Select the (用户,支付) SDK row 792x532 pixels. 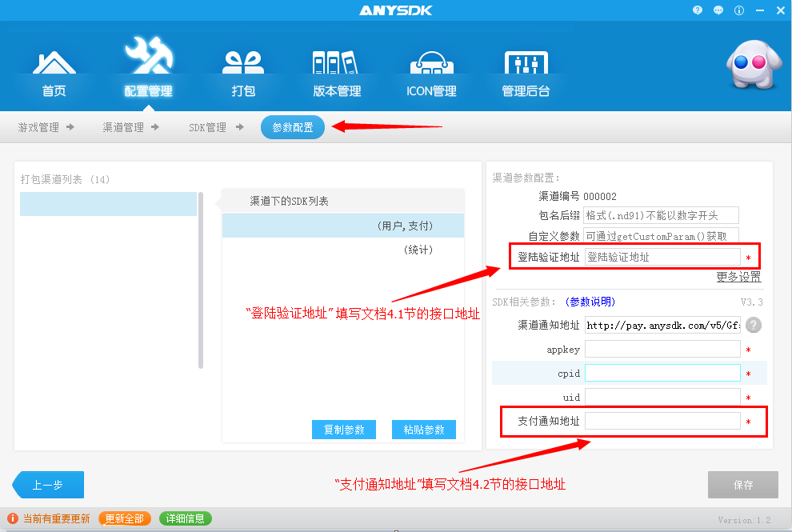pyautogui.click(x=343, y=226)
